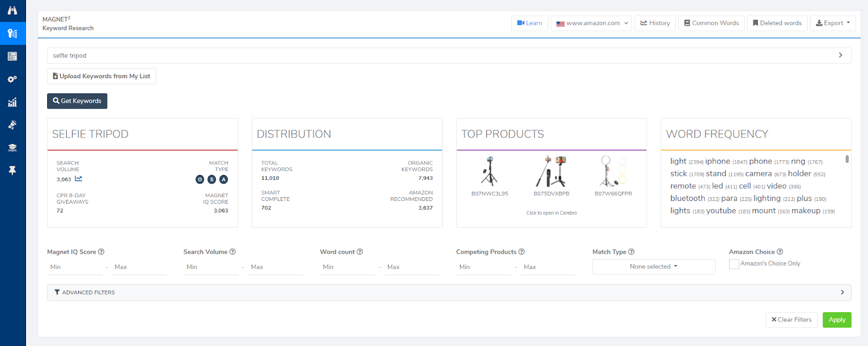Open the bar chart analytics sidebar icon
This screenshot has height=346, width=868.
[x=12, y=102]
